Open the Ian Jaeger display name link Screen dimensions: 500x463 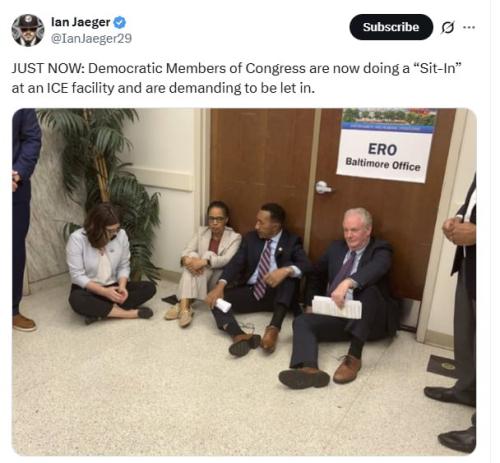click(x=80, y=22)
